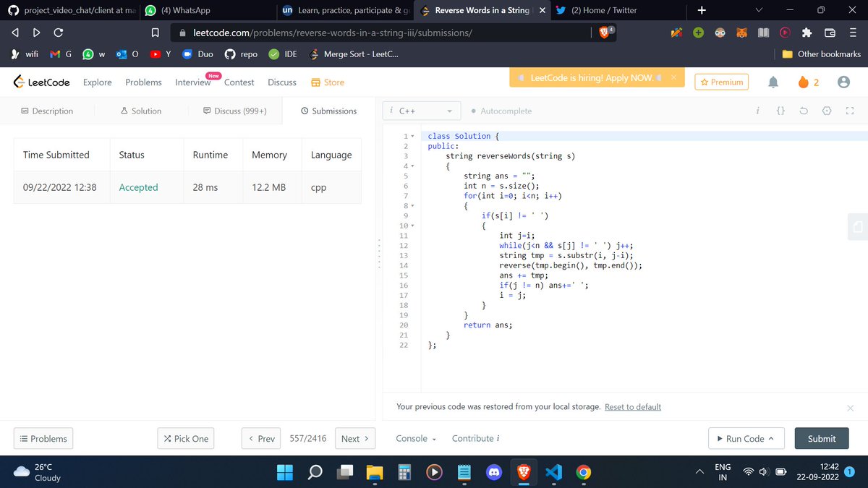
Task: Open the Run Code options caret
Action: (x=770, y=439)
